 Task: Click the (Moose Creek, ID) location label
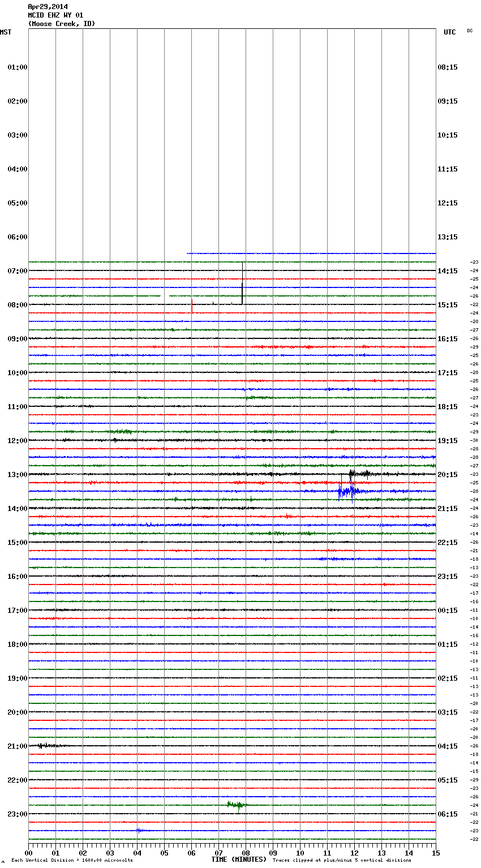point(61,24)
